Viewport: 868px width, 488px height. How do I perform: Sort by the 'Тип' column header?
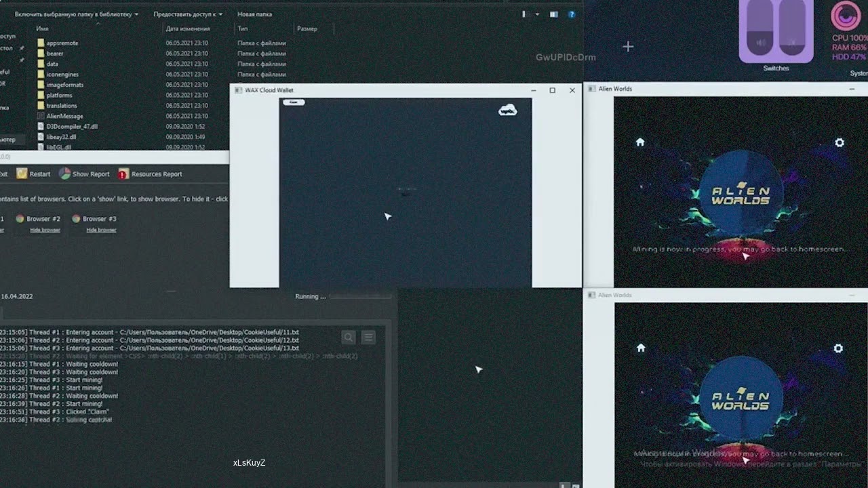pos(242,28)
